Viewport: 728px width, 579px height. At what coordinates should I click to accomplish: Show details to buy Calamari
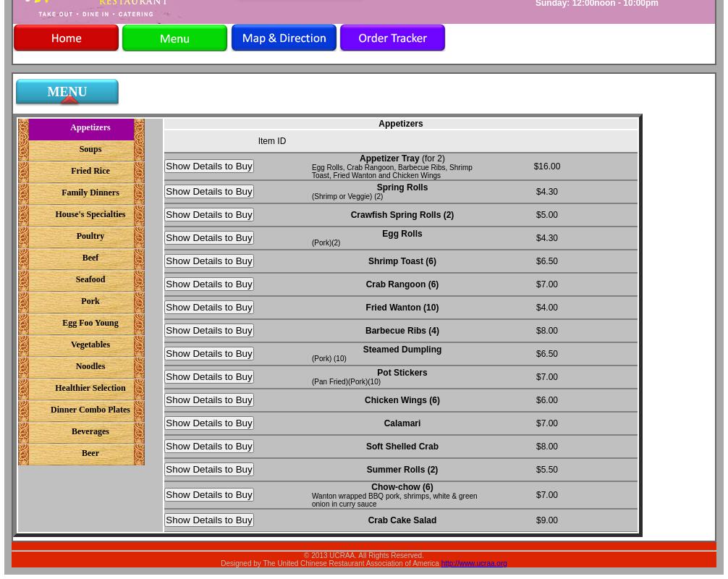click(209, 423)
